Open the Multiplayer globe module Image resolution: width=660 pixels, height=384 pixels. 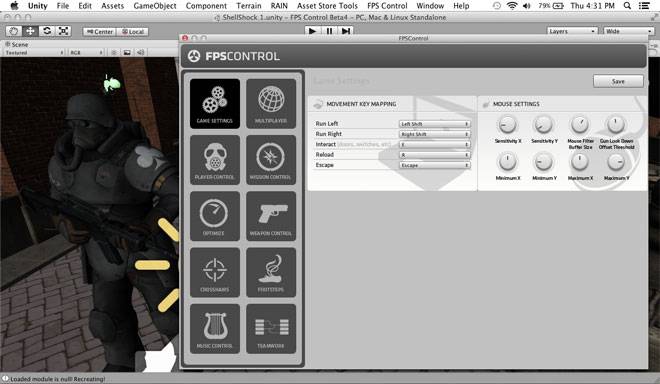pos(271,104)
